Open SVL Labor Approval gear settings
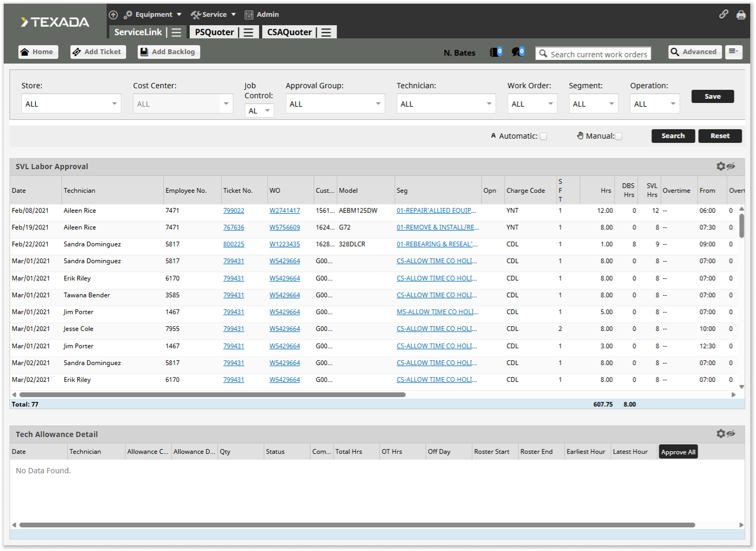This screenshot has height=551, width=756. coord(720,167)
